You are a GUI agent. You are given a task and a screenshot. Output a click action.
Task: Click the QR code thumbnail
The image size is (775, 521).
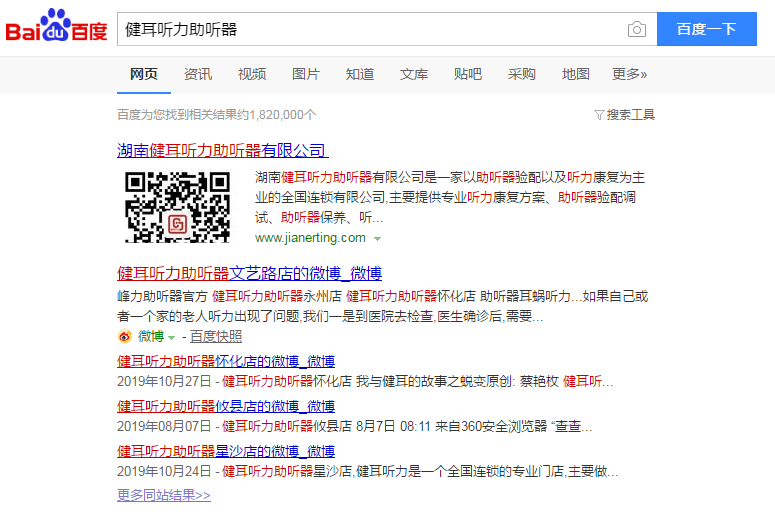177,206
